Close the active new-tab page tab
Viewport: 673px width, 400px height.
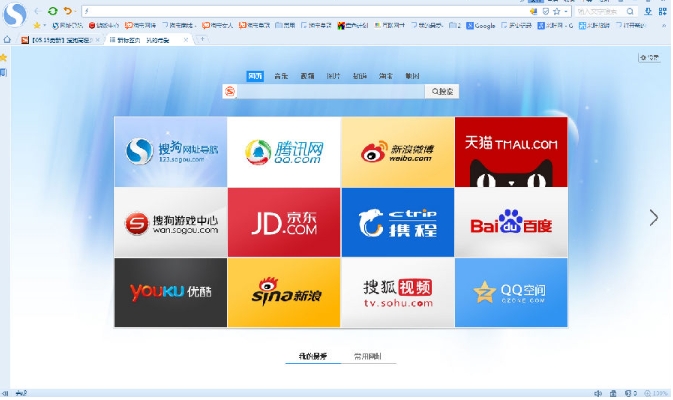click(x=186, y=40)
